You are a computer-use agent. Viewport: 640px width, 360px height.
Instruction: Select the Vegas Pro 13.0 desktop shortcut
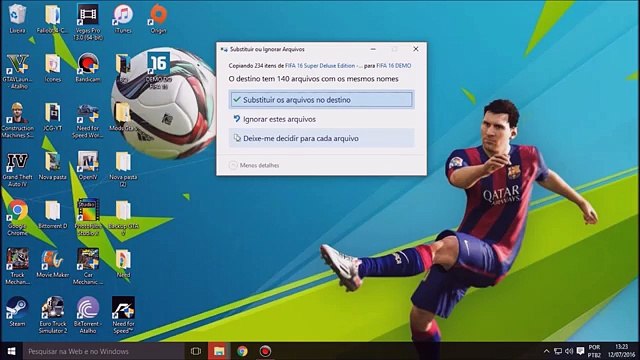[x=88, y=22]
